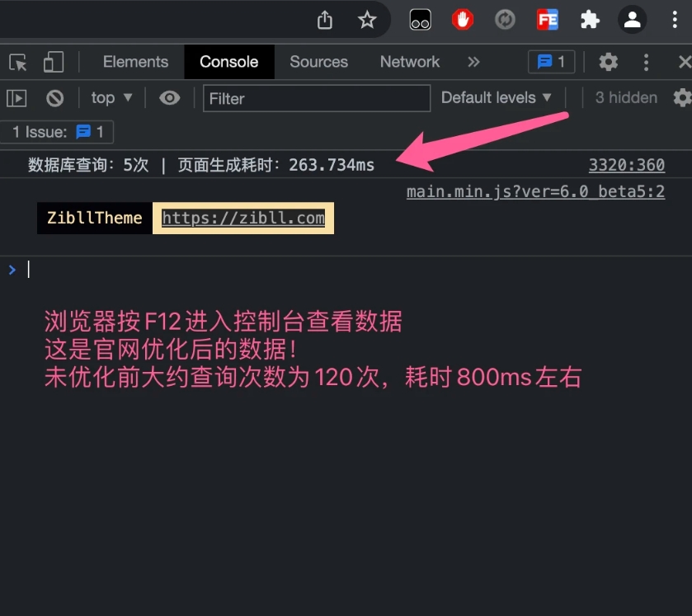Open the Tampermonkey-style glasses extension icon

[420, 20]
